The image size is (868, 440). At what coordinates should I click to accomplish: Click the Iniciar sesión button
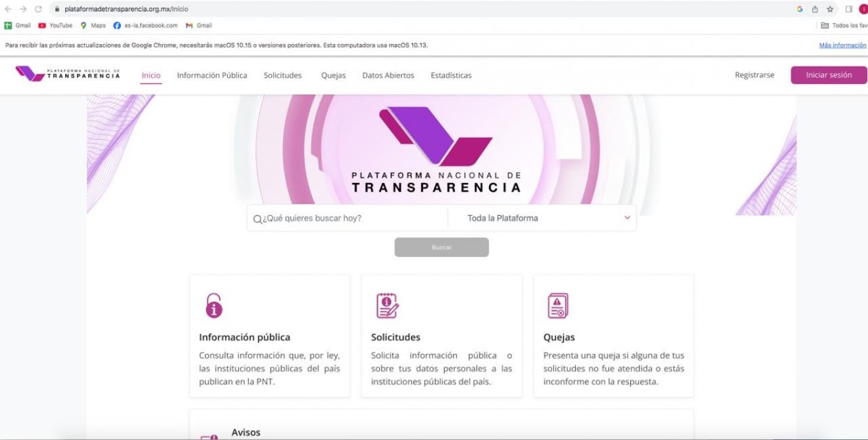(829, 75)
